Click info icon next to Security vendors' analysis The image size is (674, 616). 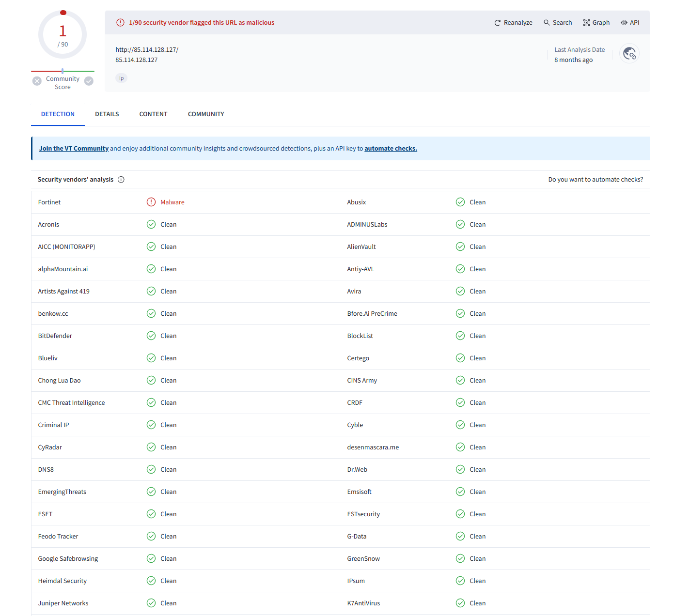coord(121,180)
